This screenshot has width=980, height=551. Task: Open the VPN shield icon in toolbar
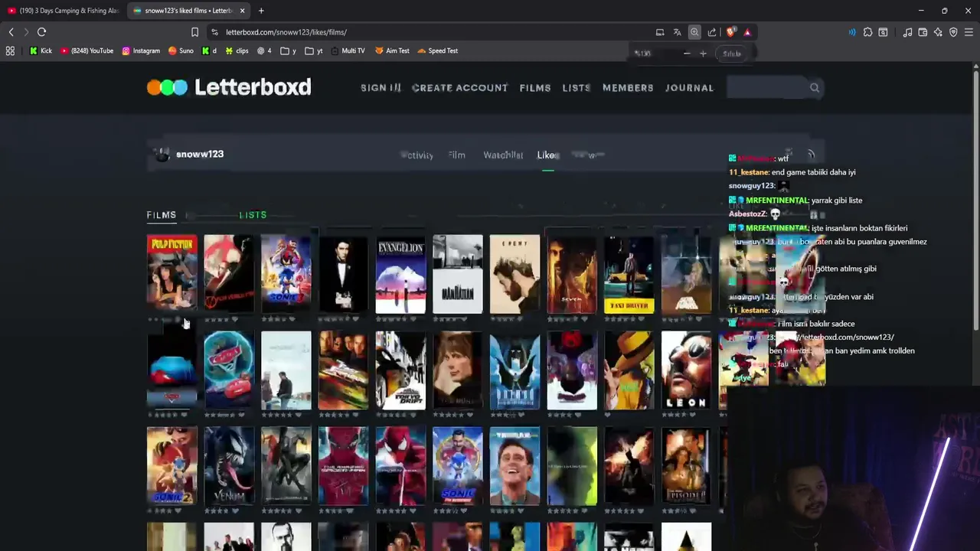pyautogui.click(x=953, y=32)
